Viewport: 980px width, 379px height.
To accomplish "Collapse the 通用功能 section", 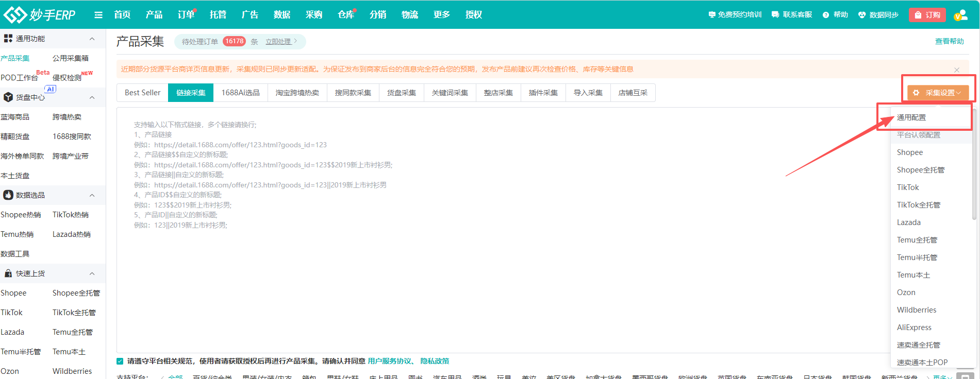I will 92,39.
